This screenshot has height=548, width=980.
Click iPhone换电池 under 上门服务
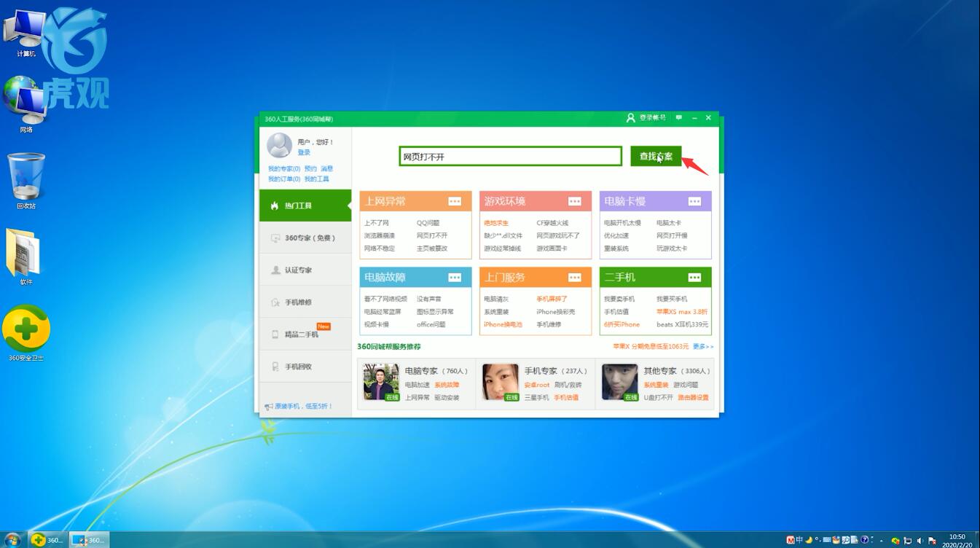point(503,324)
